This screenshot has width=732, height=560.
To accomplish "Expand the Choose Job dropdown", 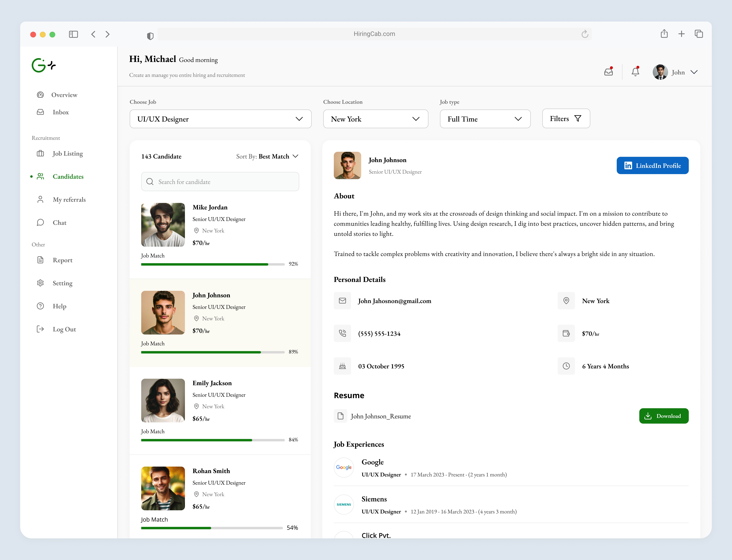I will tap(220, 119).
